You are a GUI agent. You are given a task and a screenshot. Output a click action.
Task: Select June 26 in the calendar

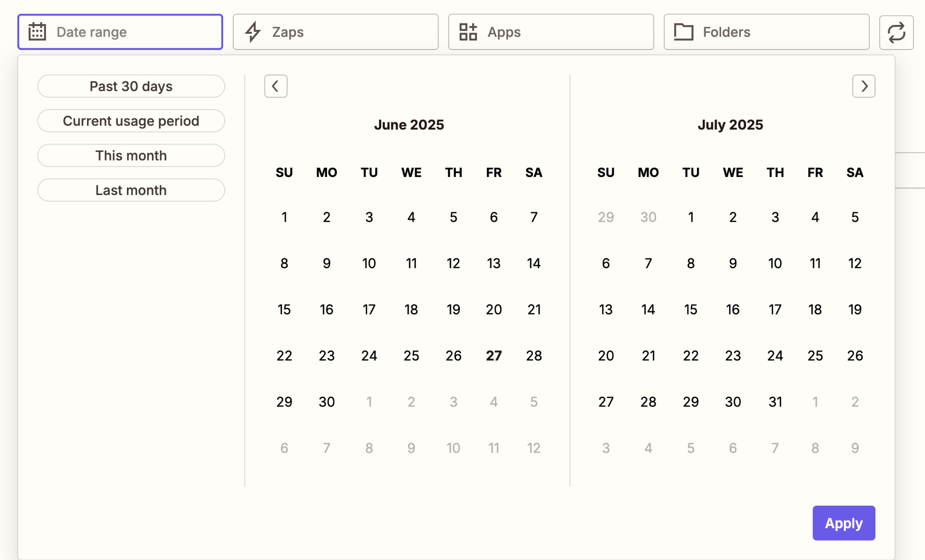tap(453, 356)
